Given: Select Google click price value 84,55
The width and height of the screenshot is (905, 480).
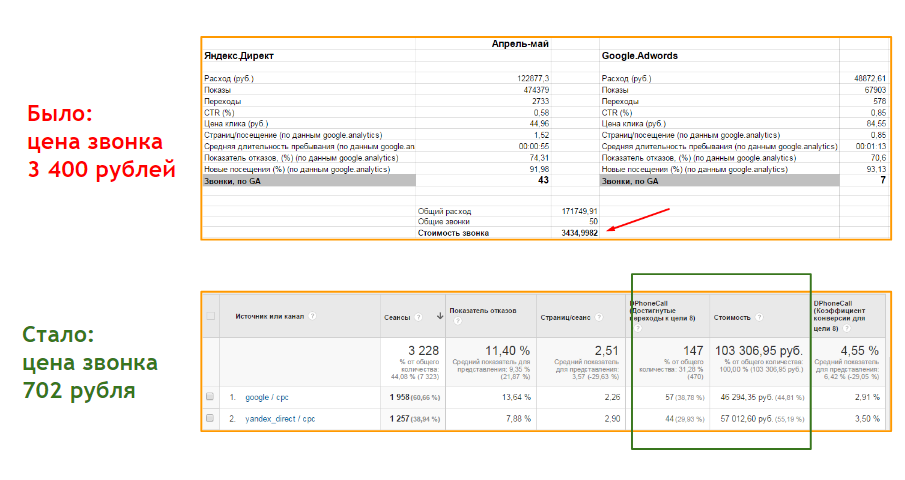Looking at the screenshot, I should pos(876,123).
